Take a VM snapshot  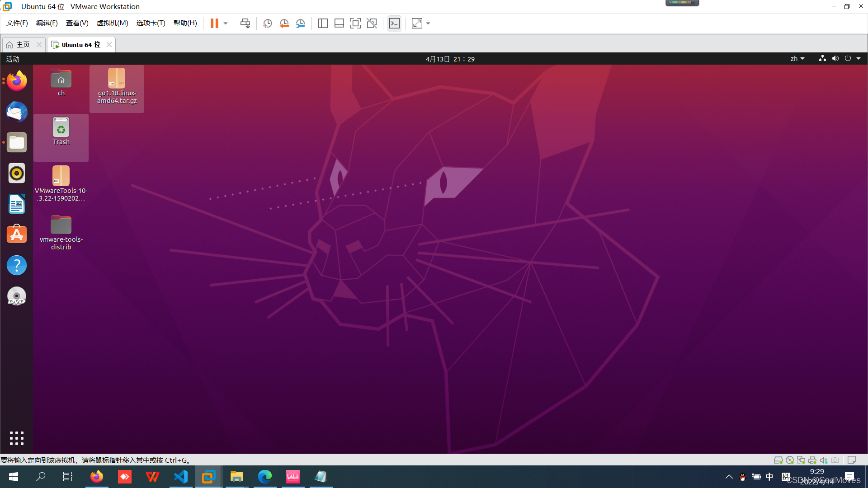point(268,23)
